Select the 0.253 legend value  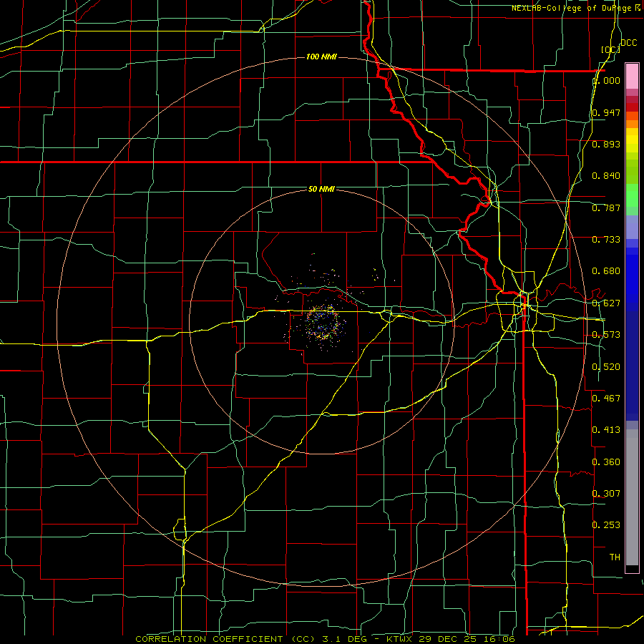tap(606, 525)
